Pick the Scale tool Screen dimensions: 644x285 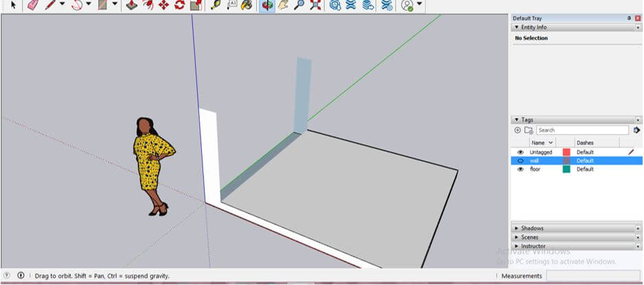click(x=196, y=5)
